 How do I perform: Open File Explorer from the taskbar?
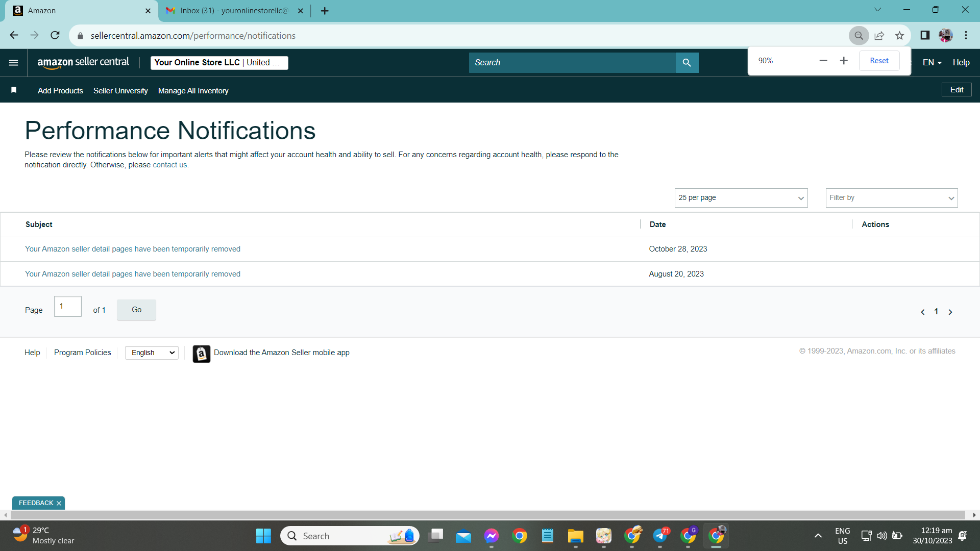coord(576,536)
